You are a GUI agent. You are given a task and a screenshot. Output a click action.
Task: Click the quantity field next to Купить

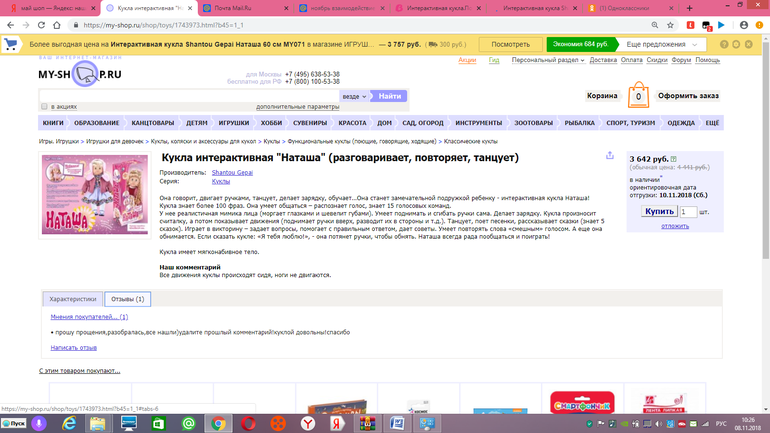click(x=687, y=212)
